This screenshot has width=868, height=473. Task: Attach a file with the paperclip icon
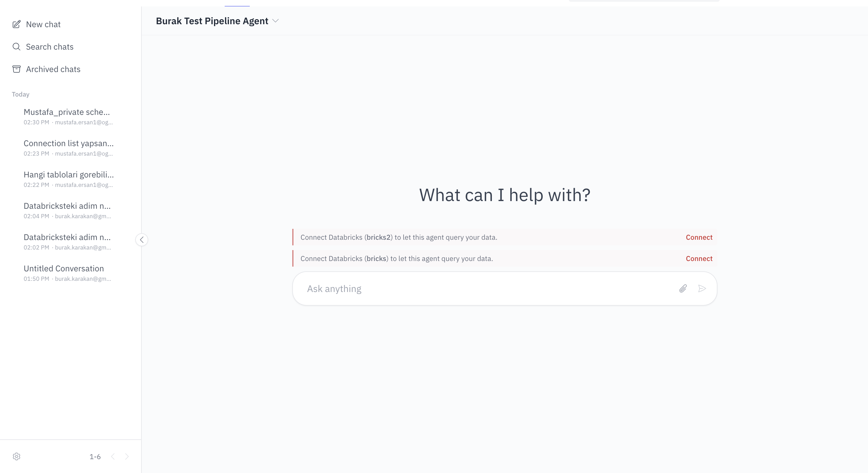tap(683, 288)
